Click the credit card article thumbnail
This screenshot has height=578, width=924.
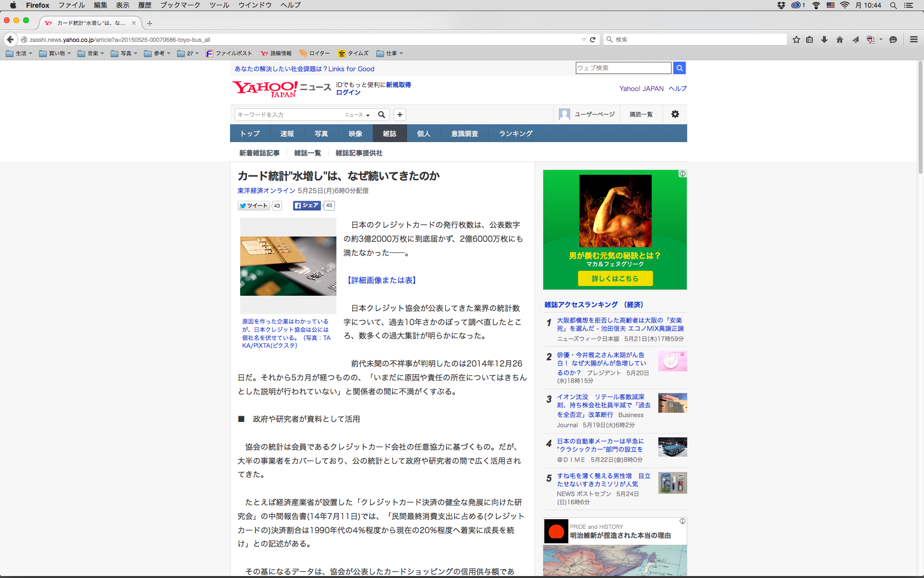point(288,266)
